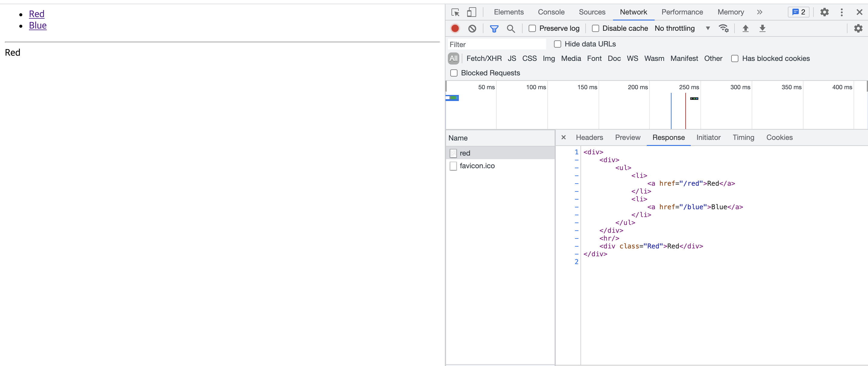Open network search magnifier
The image size is (868, 366).
coord(511,29)
